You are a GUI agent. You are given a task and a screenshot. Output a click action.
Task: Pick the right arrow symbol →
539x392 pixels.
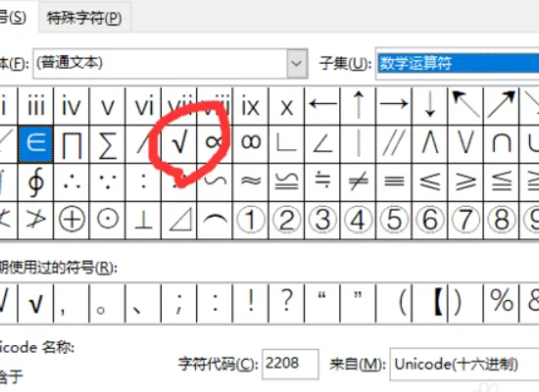click(394, 106)
